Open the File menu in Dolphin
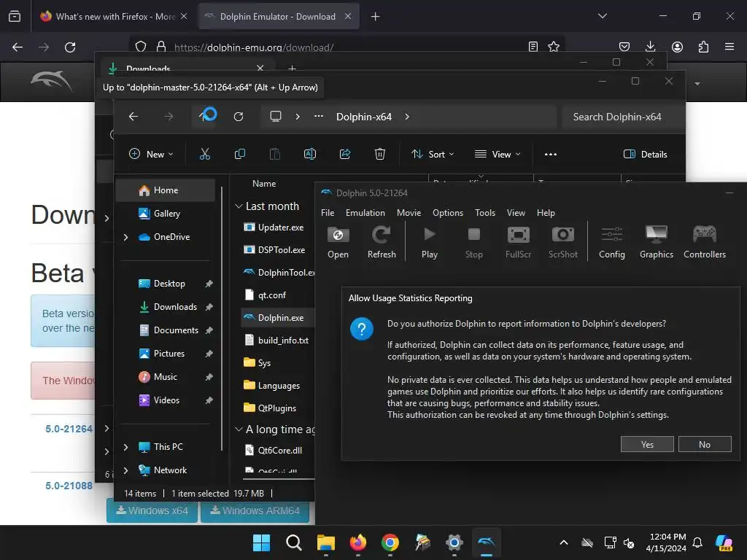 (x=328, y=212)
